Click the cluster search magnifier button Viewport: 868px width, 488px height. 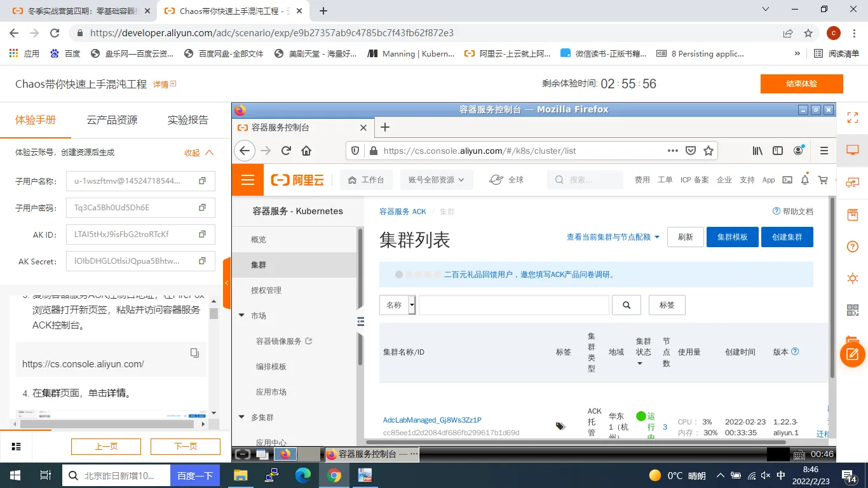tap(627, 305)
